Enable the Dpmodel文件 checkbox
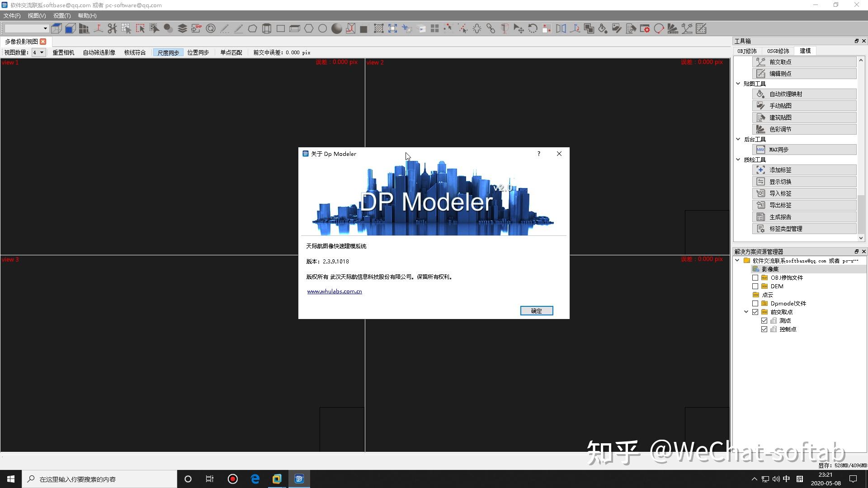This screenshot has height=488, width=868. point(755,303)
